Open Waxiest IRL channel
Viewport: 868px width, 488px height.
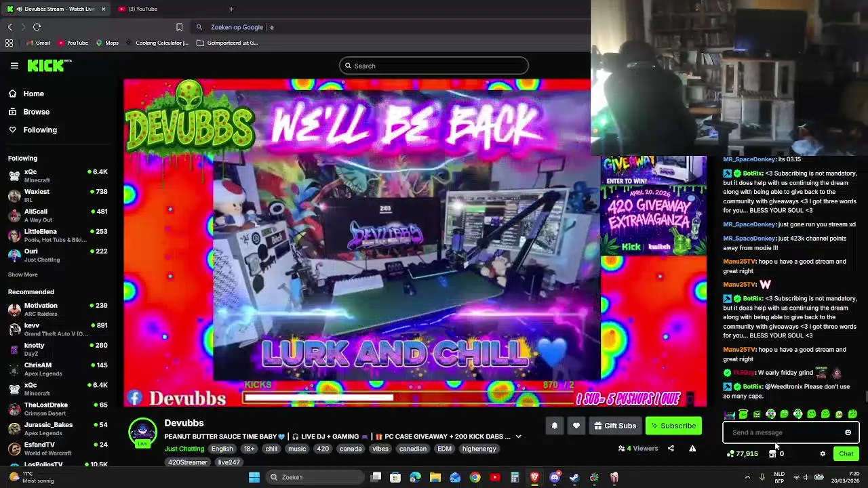[x=58, y=195]
